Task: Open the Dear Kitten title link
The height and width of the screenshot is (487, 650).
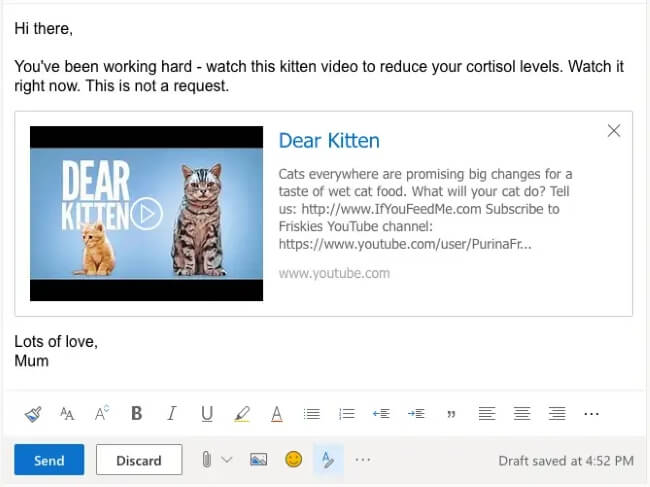Action: pyautogui.click(x=329, y=141)
